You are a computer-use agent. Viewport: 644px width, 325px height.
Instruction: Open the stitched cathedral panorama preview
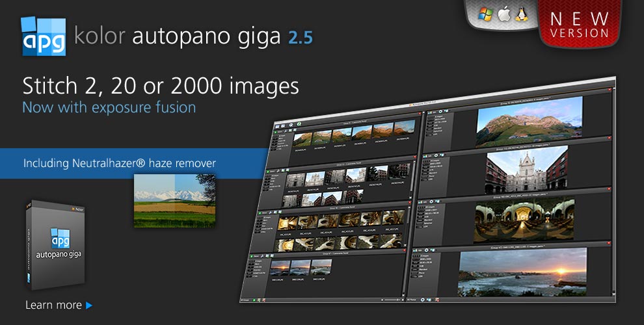(526, 170)
